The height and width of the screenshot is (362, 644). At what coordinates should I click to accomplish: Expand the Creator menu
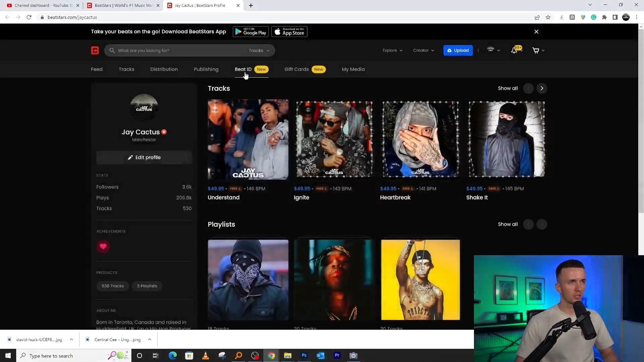423,50
